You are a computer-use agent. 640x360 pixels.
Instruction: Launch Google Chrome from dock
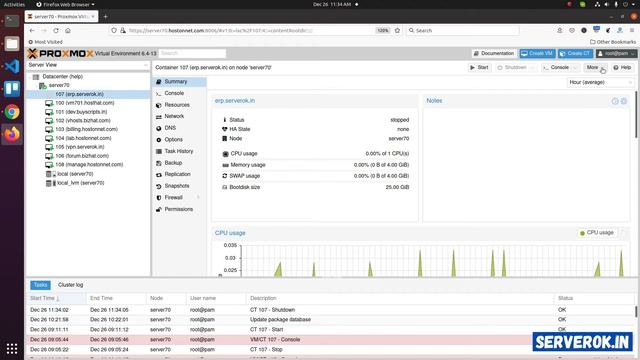[x=11, y=111]
